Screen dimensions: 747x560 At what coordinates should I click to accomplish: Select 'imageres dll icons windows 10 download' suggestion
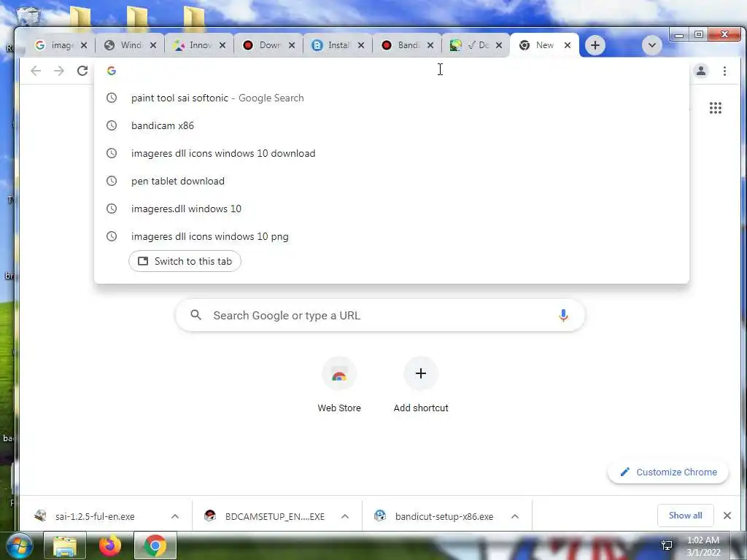pos(392,153)
